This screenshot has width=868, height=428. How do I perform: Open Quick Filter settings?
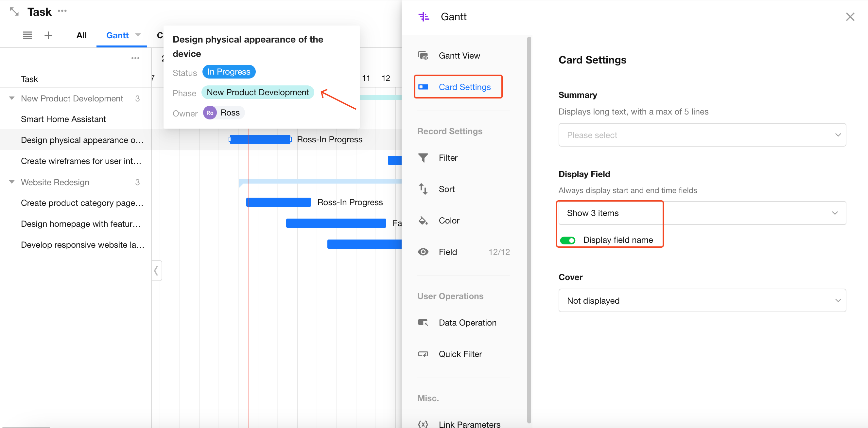[464, 354]
